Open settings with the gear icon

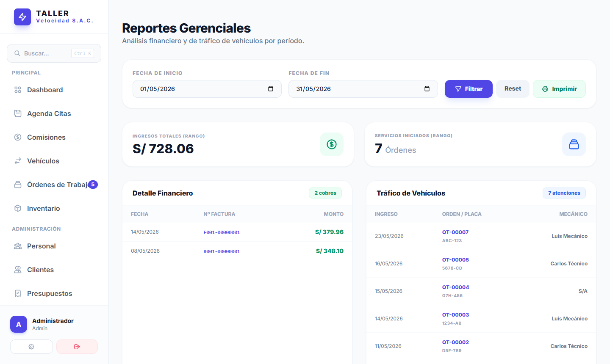[31, 347]
